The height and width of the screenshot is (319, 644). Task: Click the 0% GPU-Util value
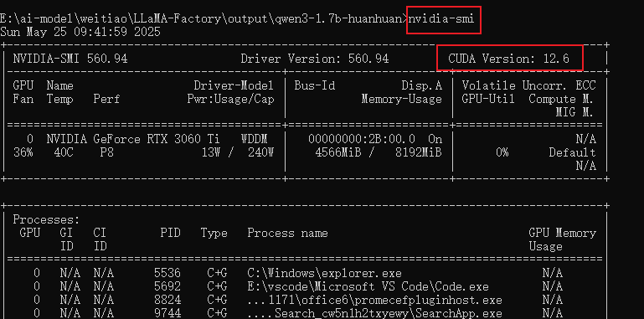pos(502,152)
